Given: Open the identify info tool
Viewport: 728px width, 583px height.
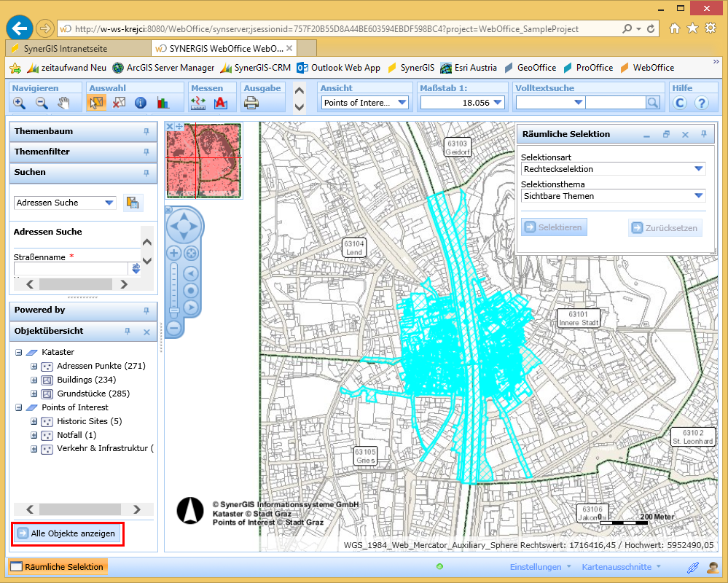Looking at the screenshot, I should coord(140,103).
